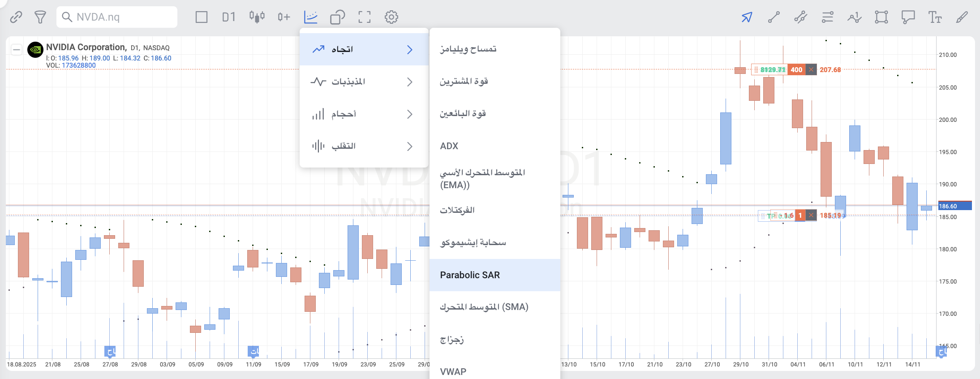Add the قوة البائعين indicator
This screenshot has width=980, height=379.
pyautogui.click(x=495, y=113)
